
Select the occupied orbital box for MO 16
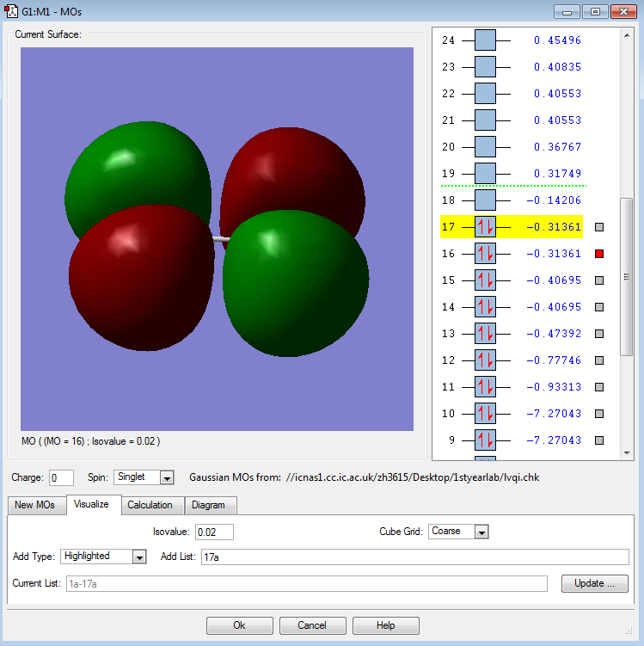[x=485, y=254]
